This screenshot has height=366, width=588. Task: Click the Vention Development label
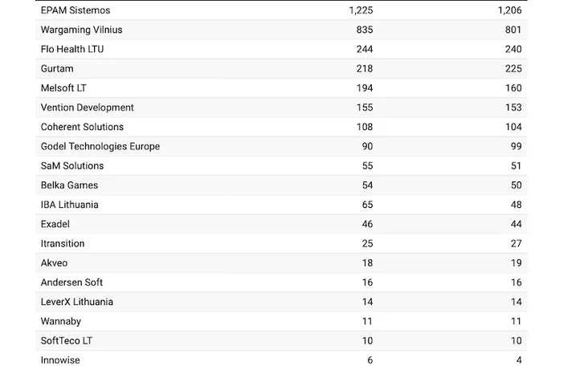click(87, 108)
